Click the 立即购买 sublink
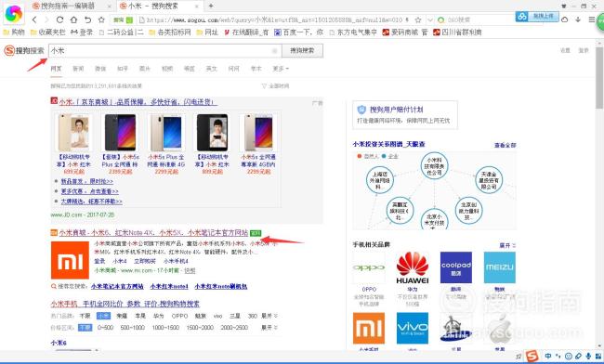Image resolution: width=604 pixels, height=364 pixels. point(145,261)
